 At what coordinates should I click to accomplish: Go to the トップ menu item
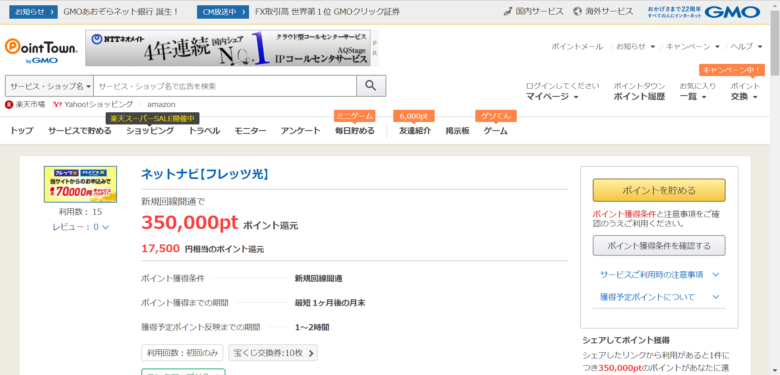coord(21,131)
